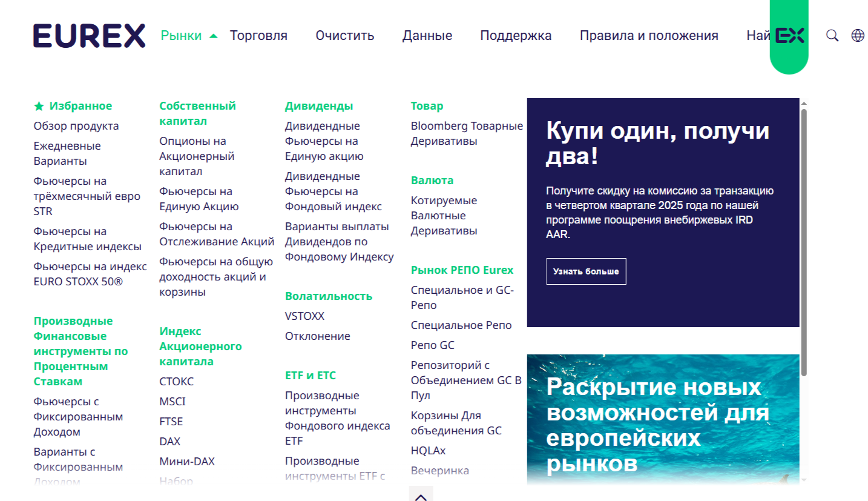Open the Рынки menu item
This screenshot has width=868, height=501.
[182, 36]
